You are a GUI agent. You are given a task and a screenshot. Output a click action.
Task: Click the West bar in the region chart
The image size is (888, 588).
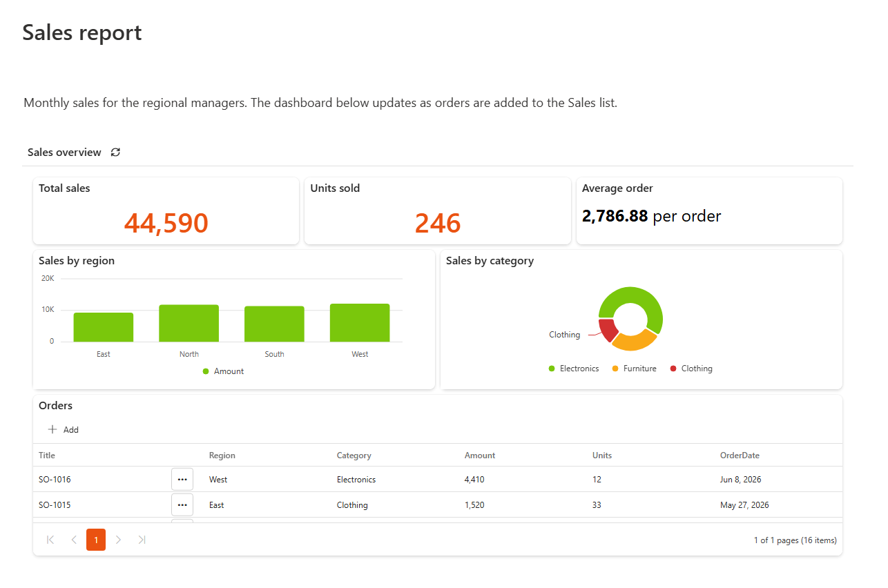tap(360, 322)
